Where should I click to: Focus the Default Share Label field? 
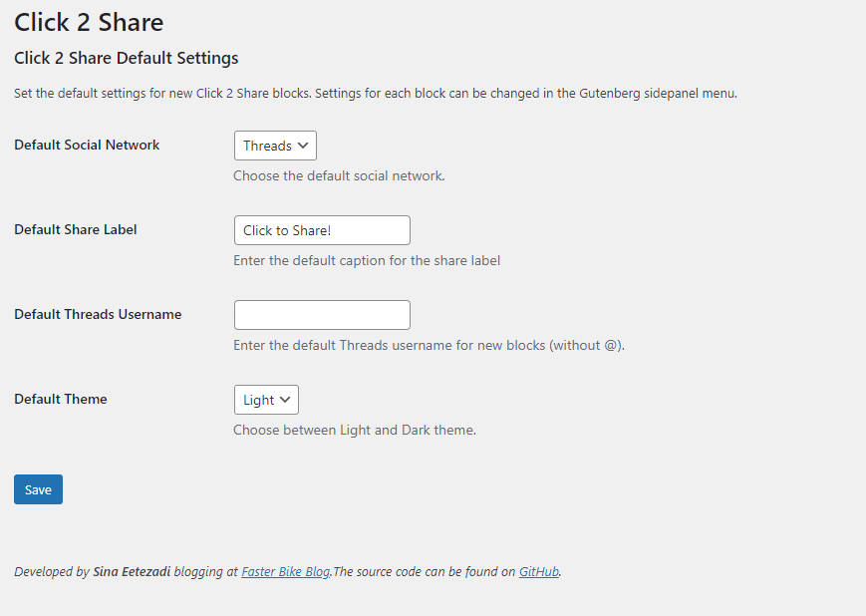(322, 230)
